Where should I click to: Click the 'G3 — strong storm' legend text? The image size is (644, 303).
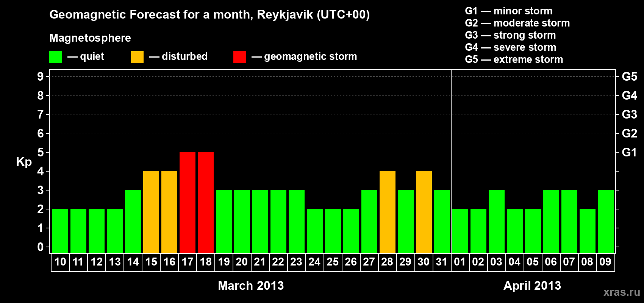tap(510, 35)
